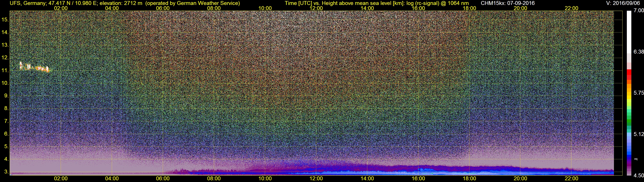644x182 pixels.
Task: Click the 5.12 color scale value
Action: click(639, 134)
